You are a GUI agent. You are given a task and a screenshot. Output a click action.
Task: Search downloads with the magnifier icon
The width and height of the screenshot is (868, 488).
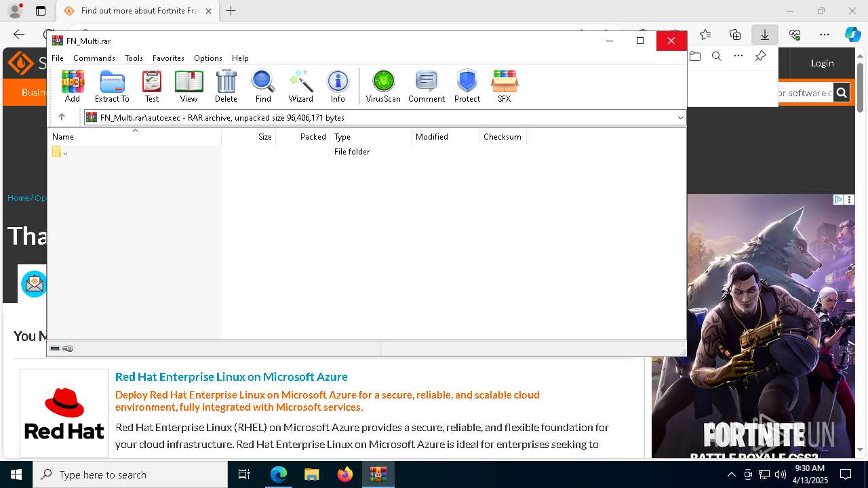click(x=717, y=56)
